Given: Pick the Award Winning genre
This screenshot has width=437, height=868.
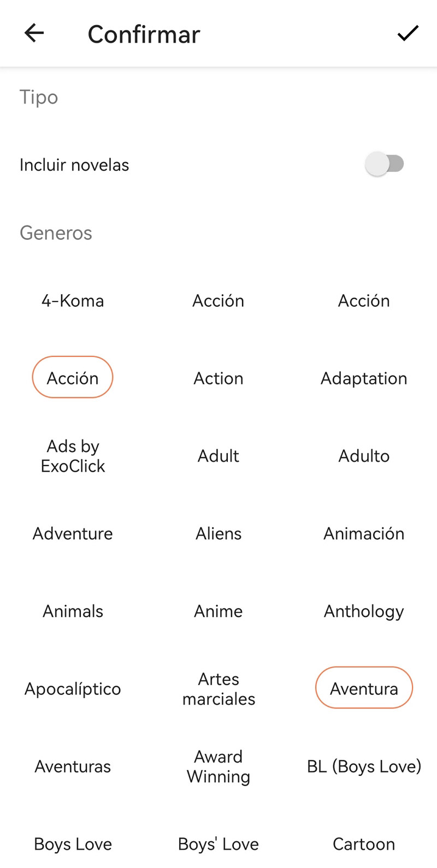Looking at the screenshot, I should pyautogui.click(x=218, y=766).
